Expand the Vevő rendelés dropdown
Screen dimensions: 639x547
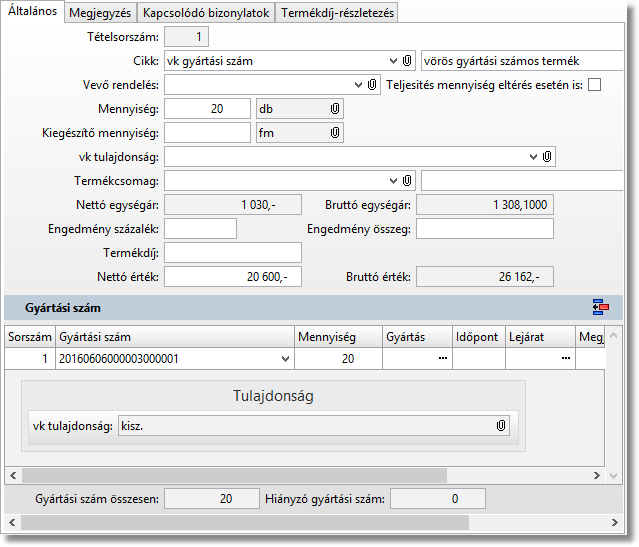coord(358,85)
